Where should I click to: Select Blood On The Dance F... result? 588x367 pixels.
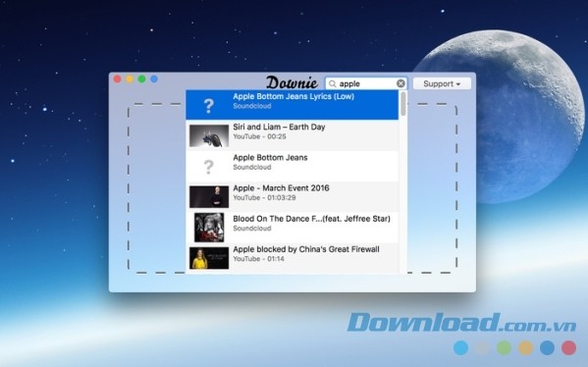pos(293,228)
